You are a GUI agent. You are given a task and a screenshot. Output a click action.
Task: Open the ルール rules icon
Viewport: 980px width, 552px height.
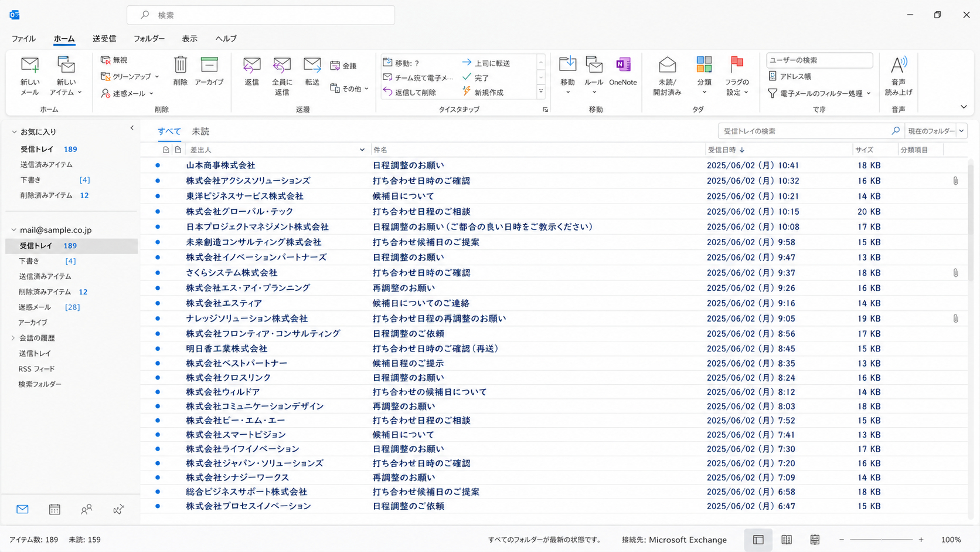coord(594,64)
